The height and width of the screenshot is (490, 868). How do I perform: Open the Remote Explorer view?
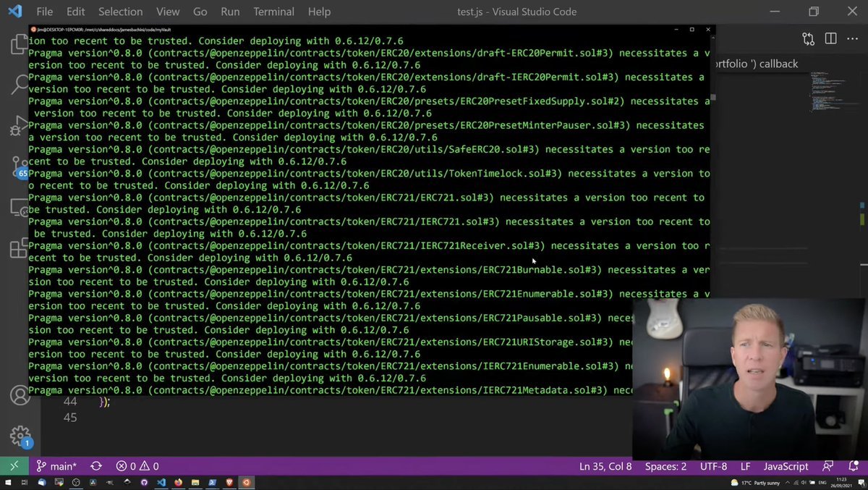[19, 208]
